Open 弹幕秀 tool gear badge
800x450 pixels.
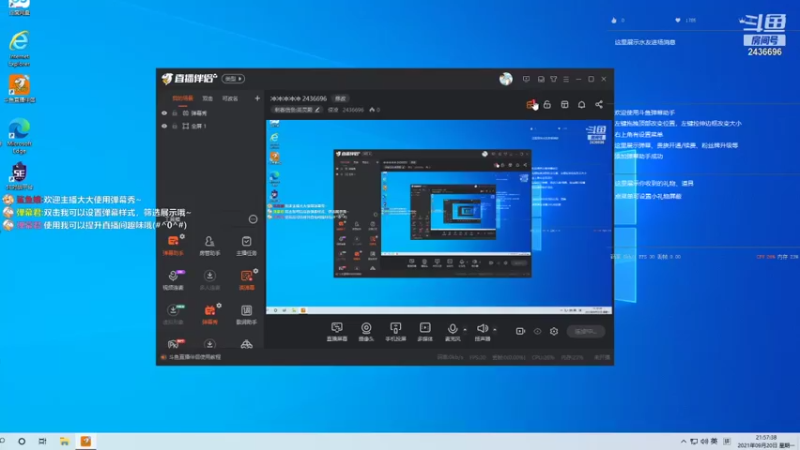click(x=219, y=305)
